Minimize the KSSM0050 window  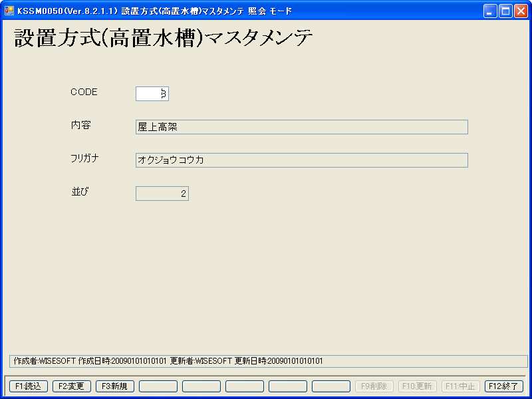coord(490,11)
